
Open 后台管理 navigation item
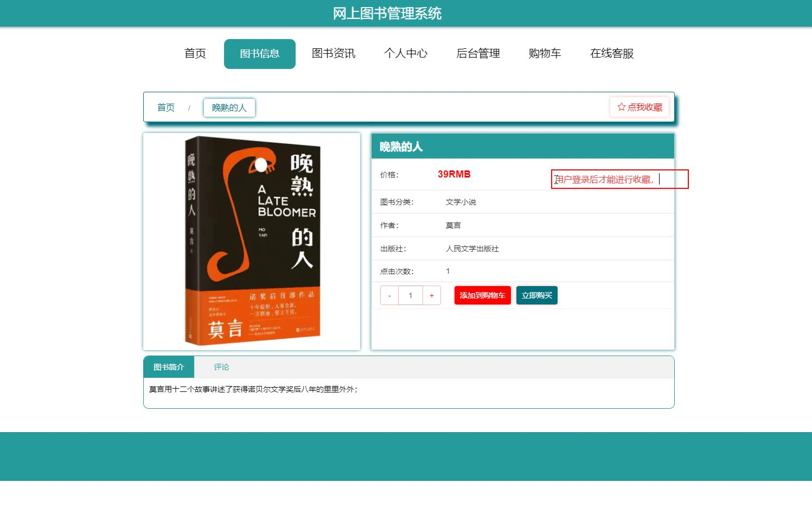[478, 53]
